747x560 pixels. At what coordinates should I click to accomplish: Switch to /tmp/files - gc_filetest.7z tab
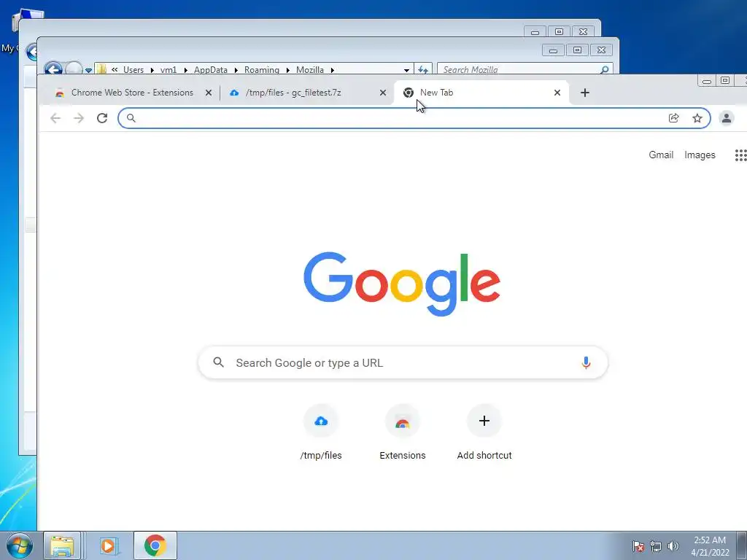click(307, 93)
